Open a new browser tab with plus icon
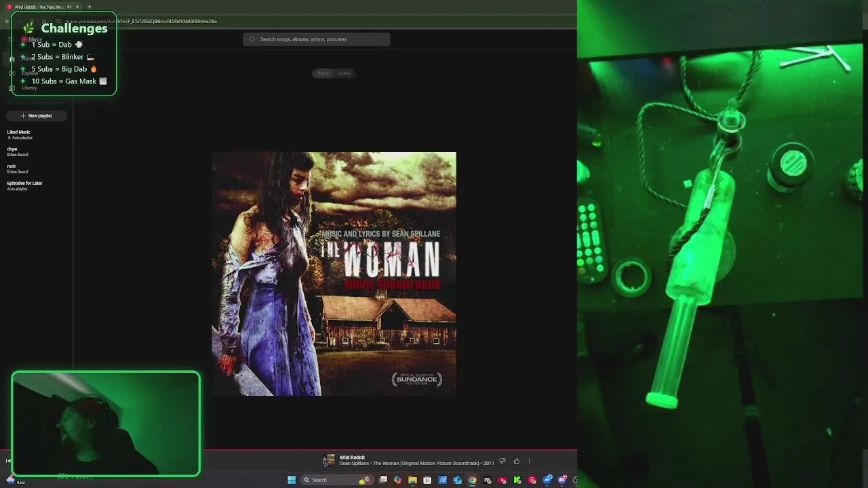This screenshot has width=868, height=488. pyautogui.click(x=89, y=7)
